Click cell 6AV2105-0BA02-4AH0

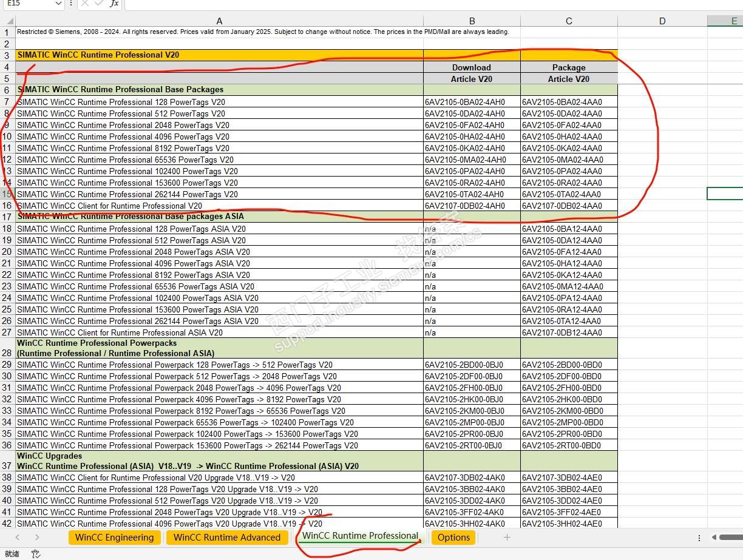pos(472,102)
